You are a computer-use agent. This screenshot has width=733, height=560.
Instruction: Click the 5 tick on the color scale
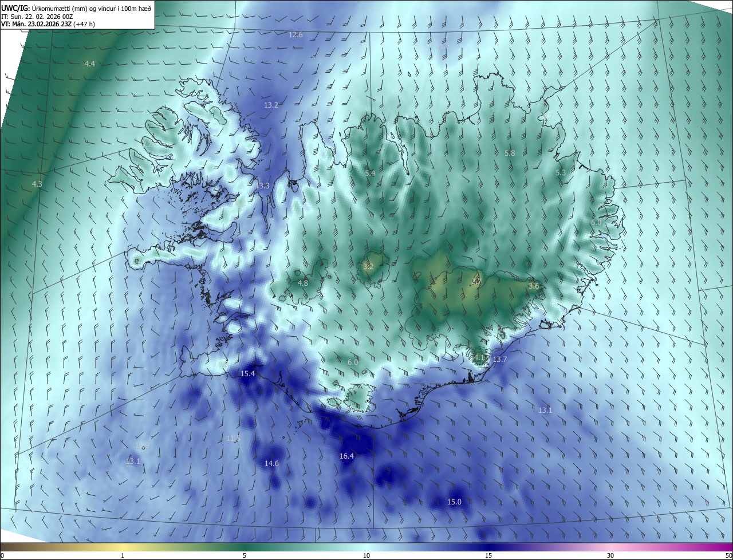coord(245,555)
